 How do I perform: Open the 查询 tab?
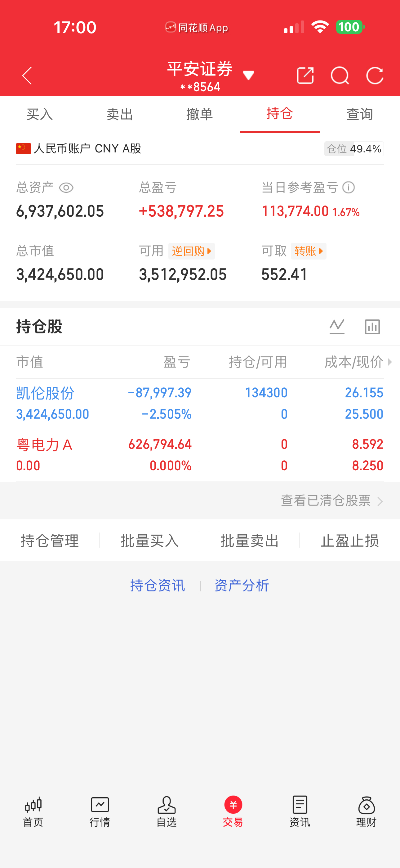360,114
